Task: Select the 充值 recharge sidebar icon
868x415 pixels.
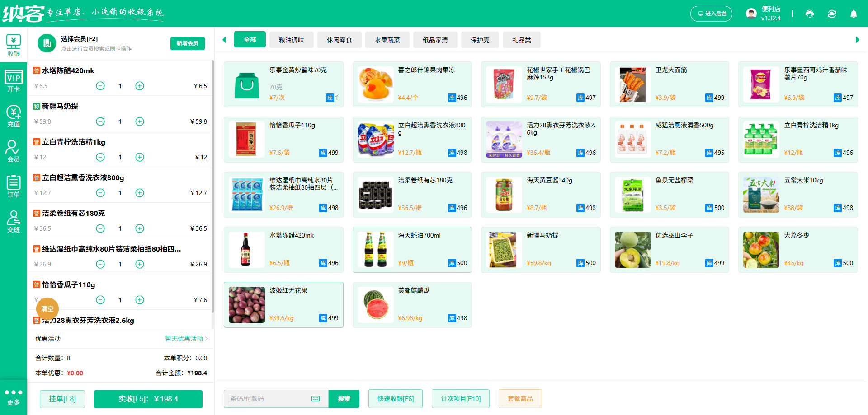Action: click(14, 117)
